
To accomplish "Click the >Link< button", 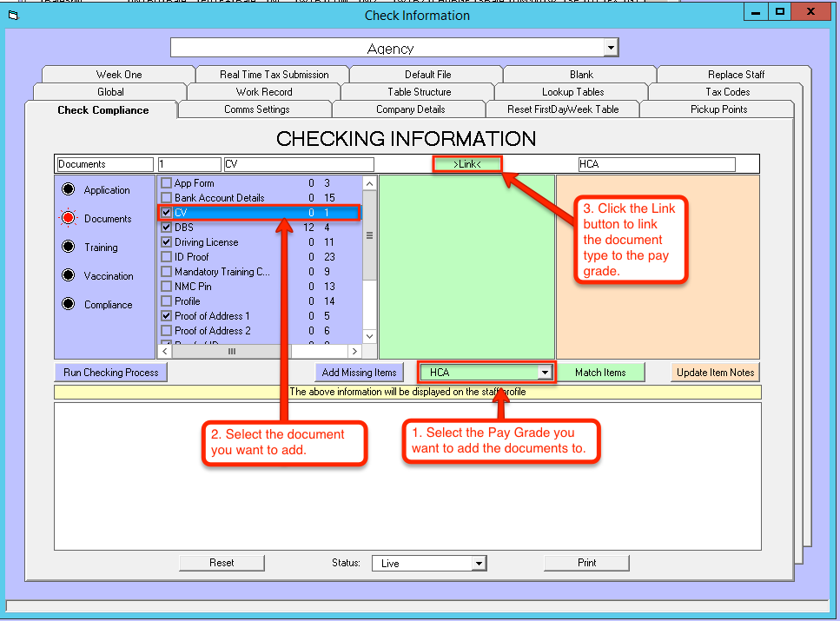I will pos(466,164).
